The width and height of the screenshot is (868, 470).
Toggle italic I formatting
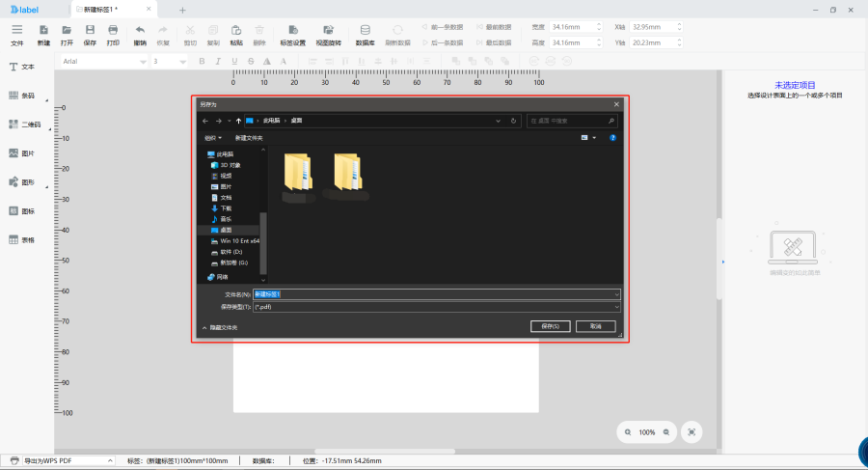tap(218, 61)
